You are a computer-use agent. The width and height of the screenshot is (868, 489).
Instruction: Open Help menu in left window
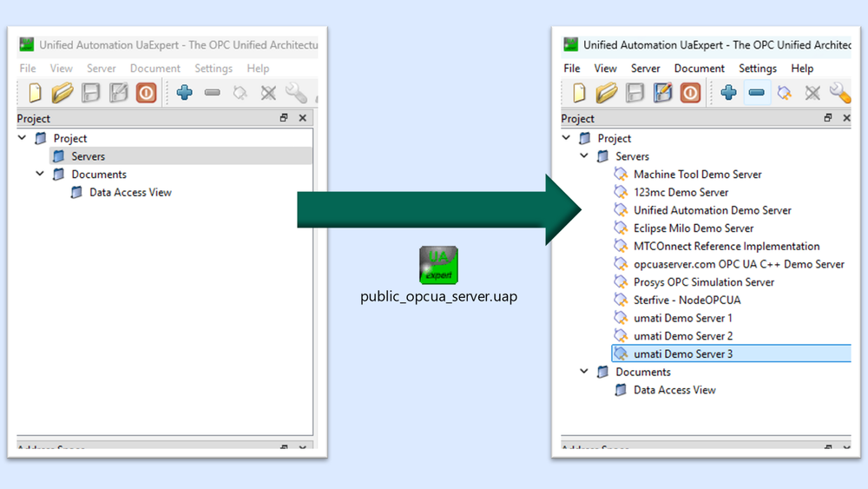258,68
